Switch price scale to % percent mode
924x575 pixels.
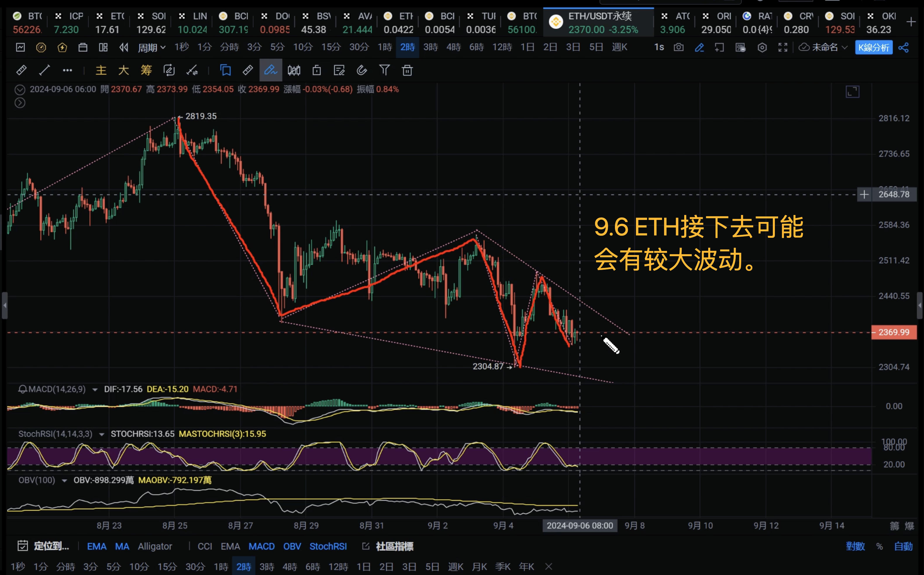(x=880, y=546)
